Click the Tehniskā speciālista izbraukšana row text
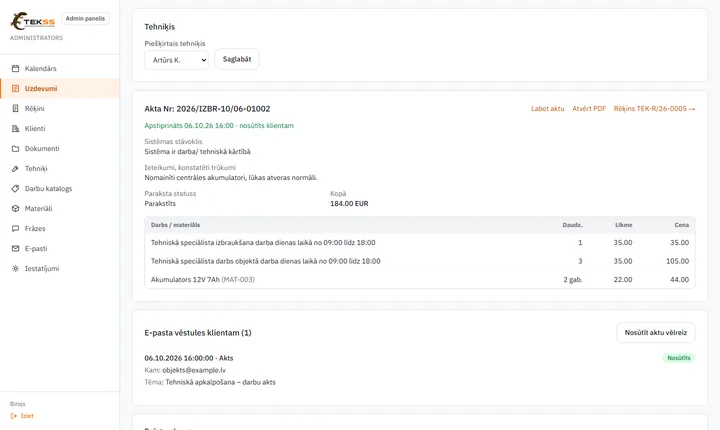 coord(263,243)
